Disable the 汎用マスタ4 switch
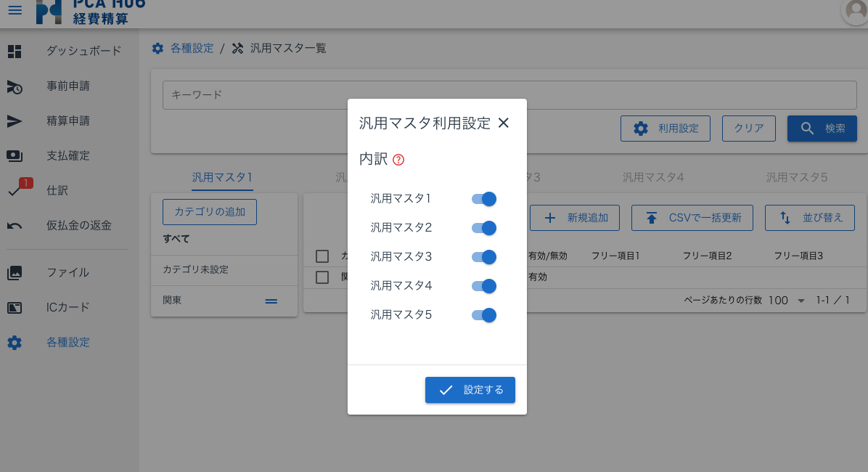Screen dimensions: 868x472 483,285
